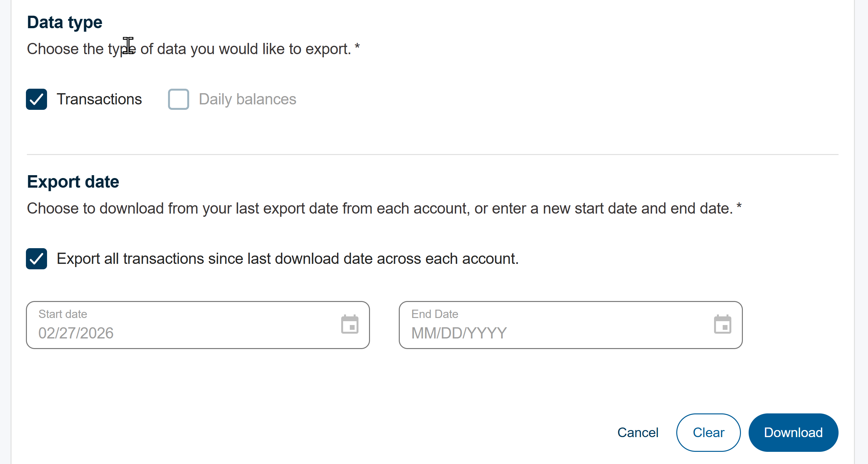868x464 pixels.
Task: Open the Start date calendar picker
Action: click(350, 324)
